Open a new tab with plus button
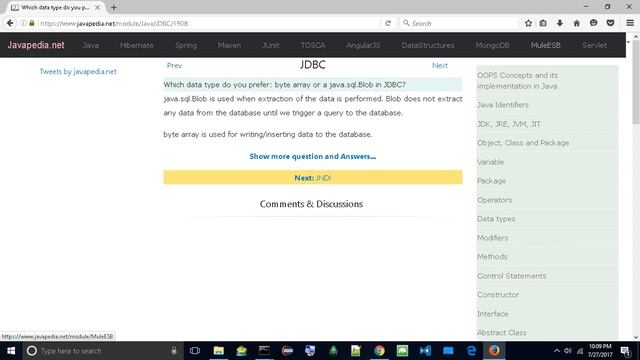This screenshot has width=640, height=360. pyautogui.click(x=113, y=7)
